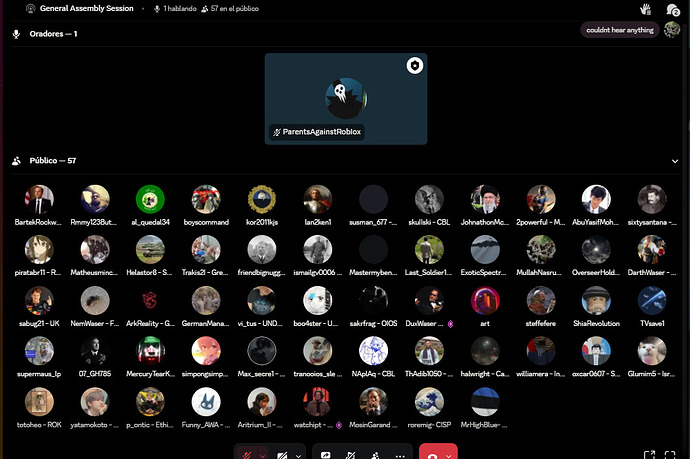Select audience member Last_Soldier1...
This screenshot has width=690, height=459.
click(x=429, y=256)
